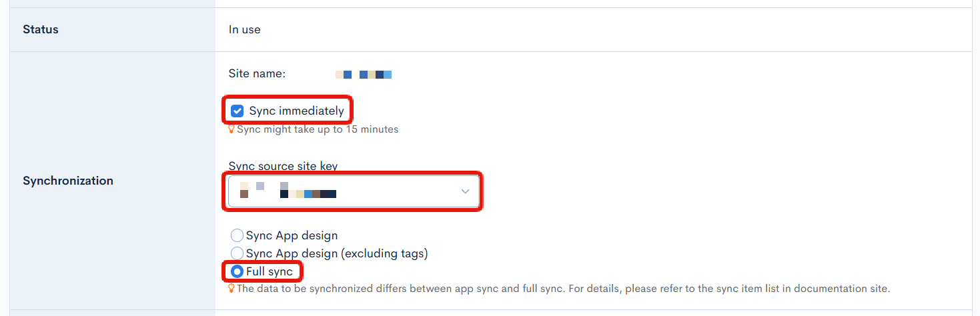Screen dimensions: 980x316
Task: Click the "Sync might take up to 15 minutes" hint
Action: pyautogui.click(x=318, y=129)
